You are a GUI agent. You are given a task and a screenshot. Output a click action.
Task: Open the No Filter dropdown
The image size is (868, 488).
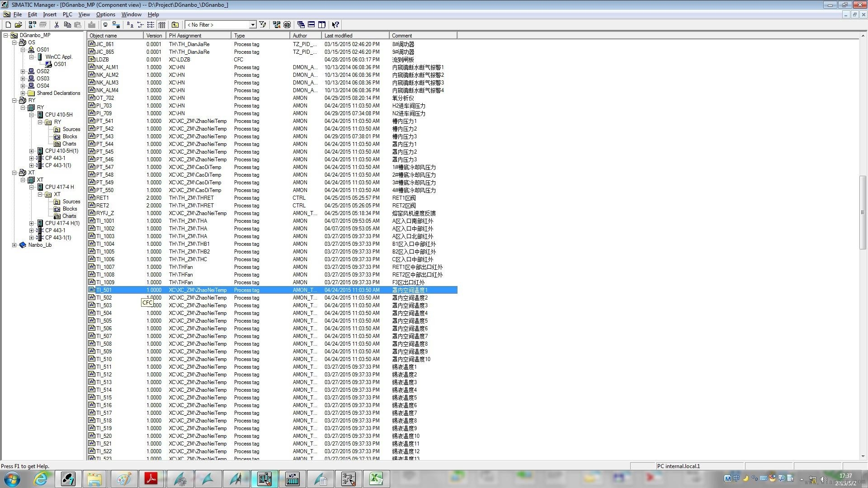pyautogui.click(x=253, y=25)
